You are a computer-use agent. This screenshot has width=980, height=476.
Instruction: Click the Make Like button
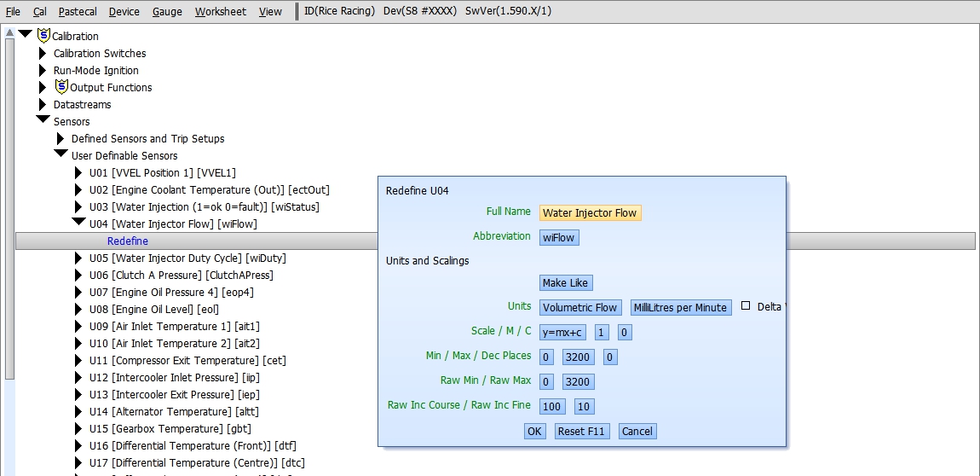coord(565,282)
